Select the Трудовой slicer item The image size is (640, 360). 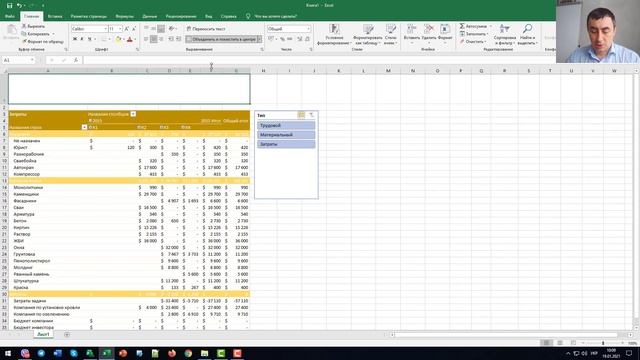coord(286,125)
